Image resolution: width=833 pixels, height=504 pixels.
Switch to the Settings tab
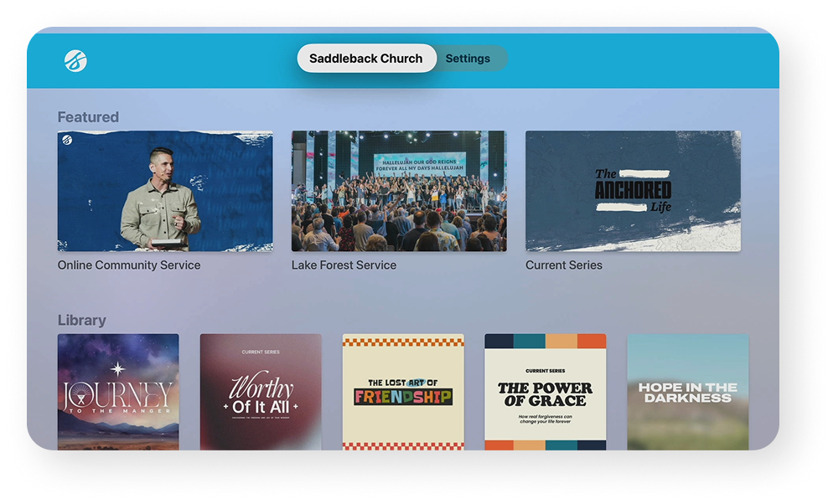468,59
